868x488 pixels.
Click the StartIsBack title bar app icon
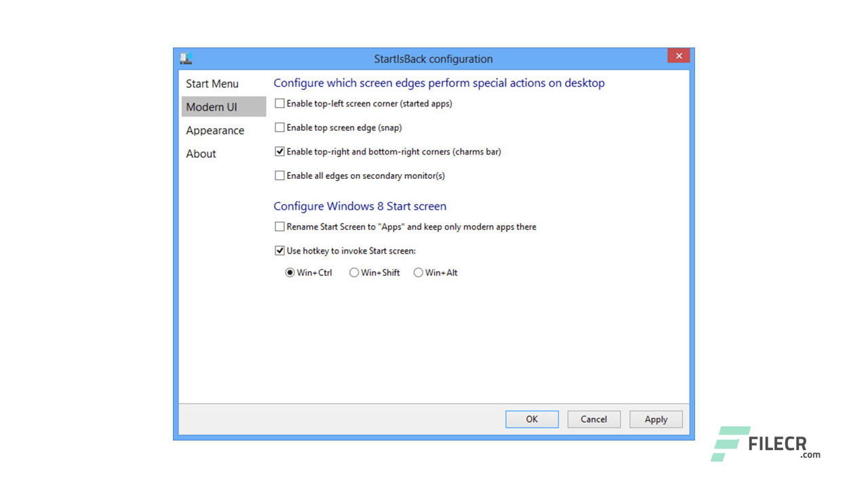point(186,59)
